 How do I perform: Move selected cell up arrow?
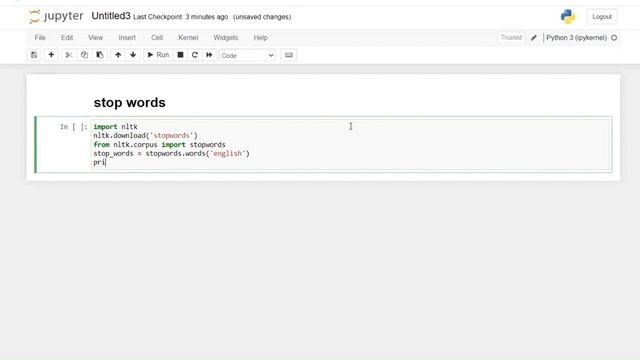click(x=118, y=55)
